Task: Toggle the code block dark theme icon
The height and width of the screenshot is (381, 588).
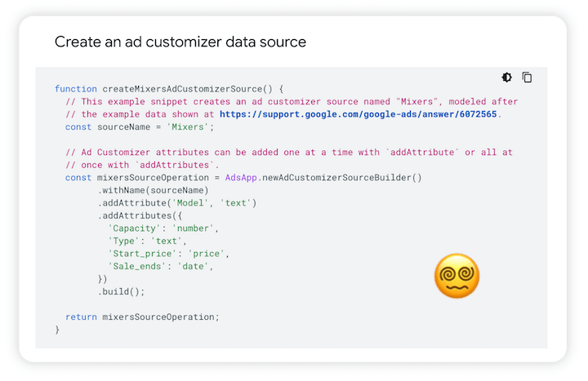Action: [507, 78]
